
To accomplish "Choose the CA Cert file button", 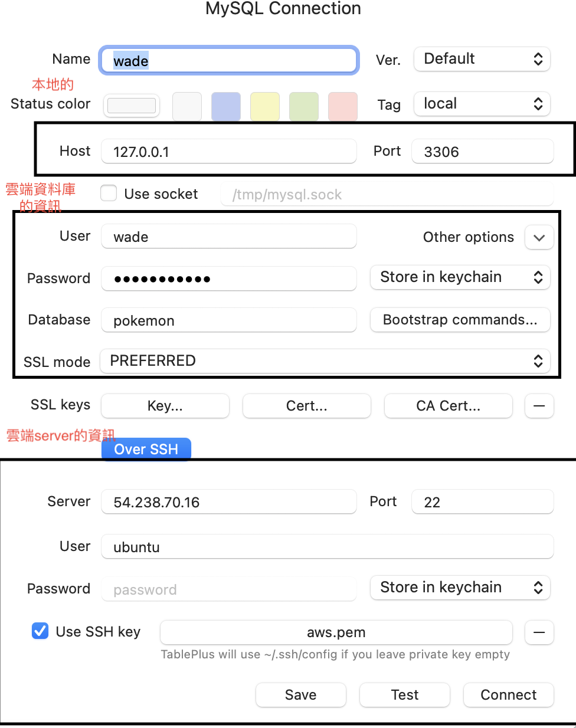I will (x=448, y=406).
